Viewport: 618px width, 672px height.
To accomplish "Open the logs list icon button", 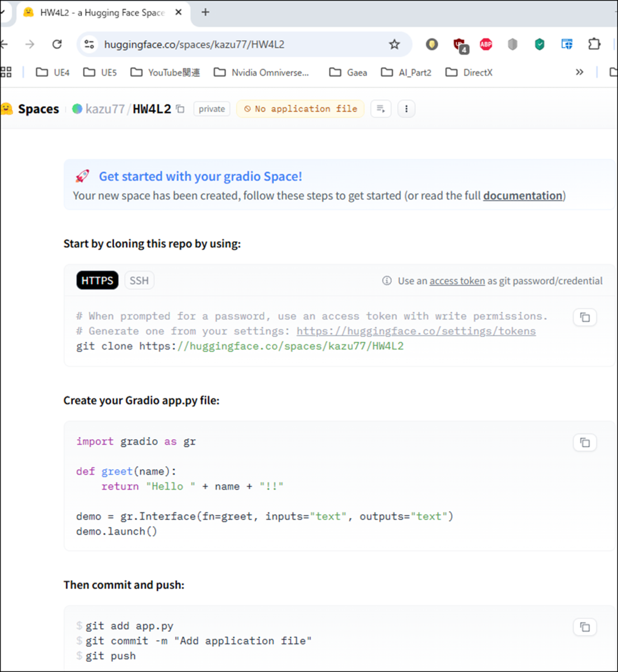I will click(381, 109).
